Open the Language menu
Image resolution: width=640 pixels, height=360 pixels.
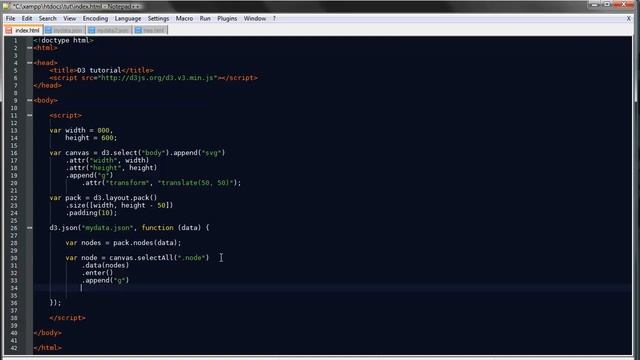click(128, 18)
